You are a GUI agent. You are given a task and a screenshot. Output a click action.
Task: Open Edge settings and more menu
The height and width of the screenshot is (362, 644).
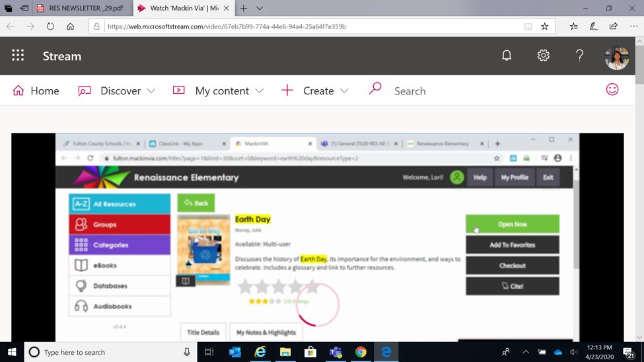coord(633,26)
